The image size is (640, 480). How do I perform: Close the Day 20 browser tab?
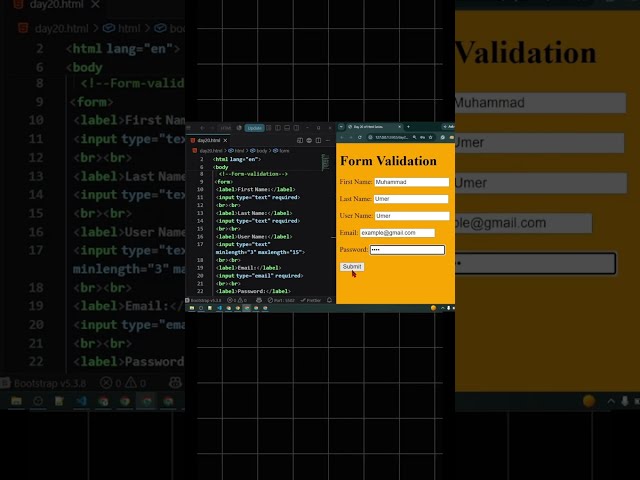coord(400,127)
